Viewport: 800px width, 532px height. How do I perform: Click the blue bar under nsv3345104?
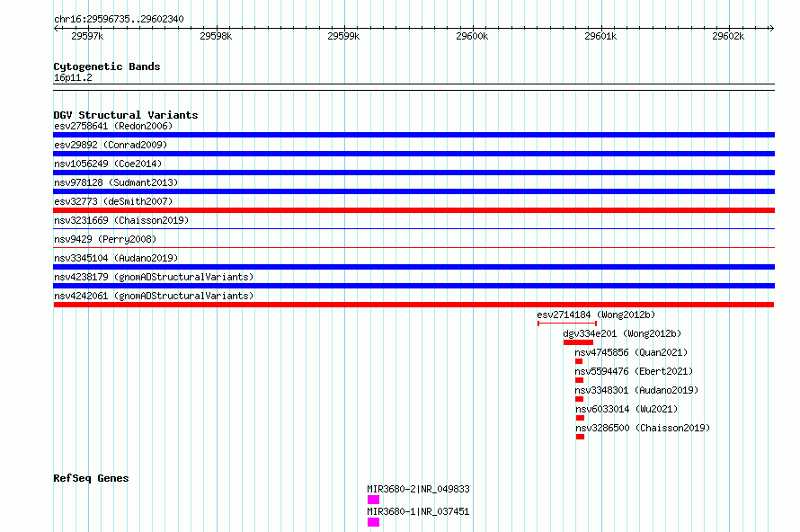click(x=413, y=267)
